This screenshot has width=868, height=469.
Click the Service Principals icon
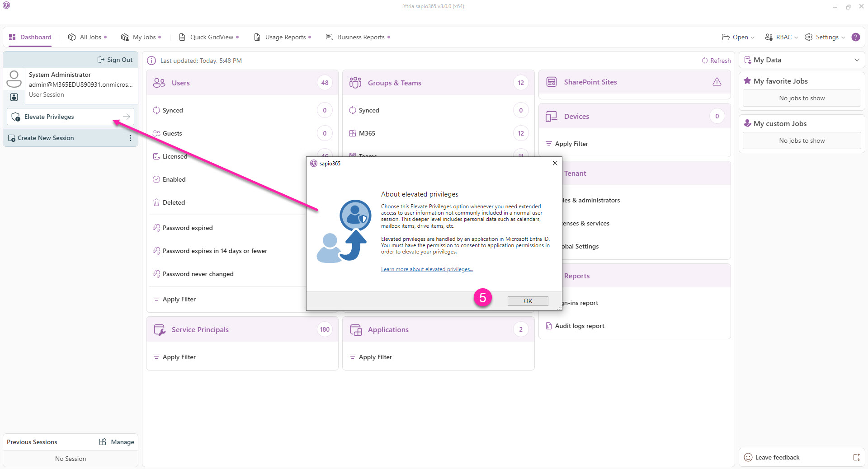160,330
